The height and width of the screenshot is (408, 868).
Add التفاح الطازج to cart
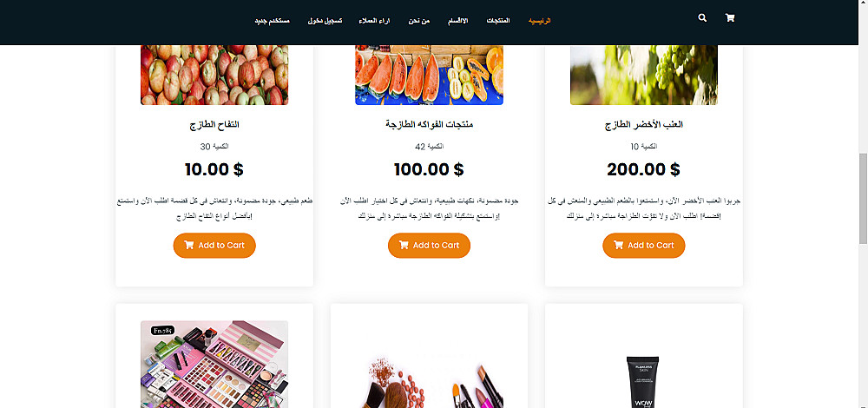tap(214, 246)
